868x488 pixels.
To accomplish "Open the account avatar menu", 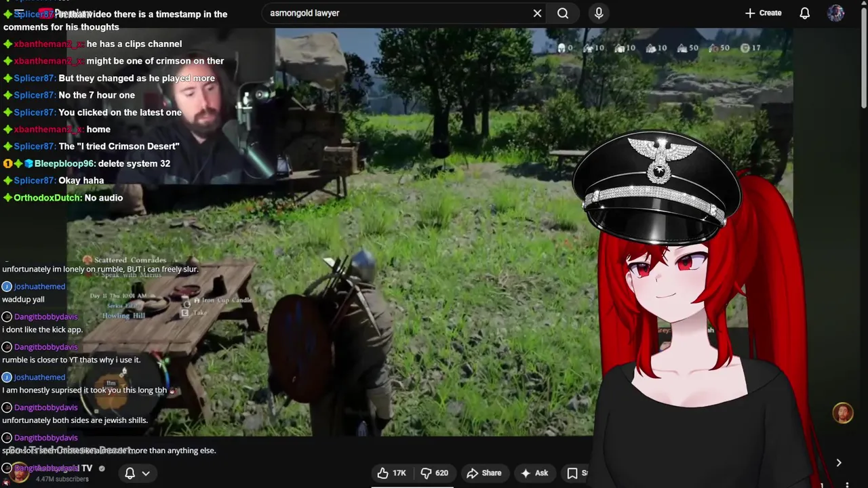I will 835,13.
